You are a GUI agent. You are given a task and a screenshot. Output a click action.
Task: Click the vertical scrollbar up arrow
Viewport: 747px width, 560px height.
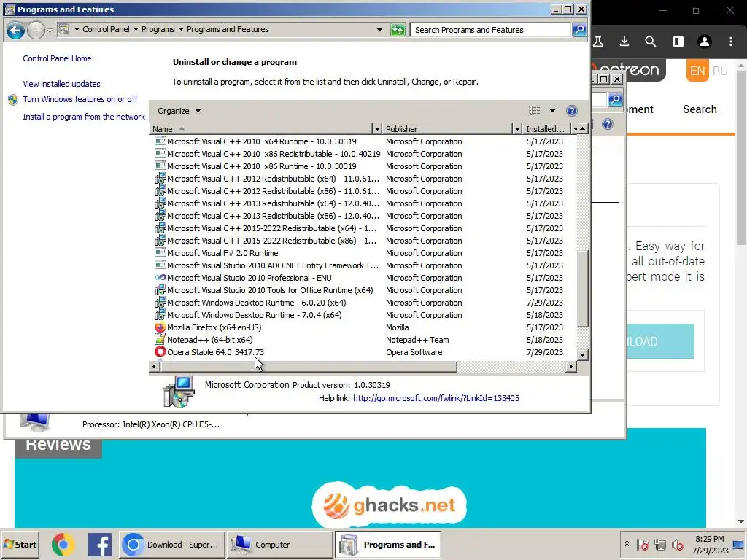click(582, 128)
